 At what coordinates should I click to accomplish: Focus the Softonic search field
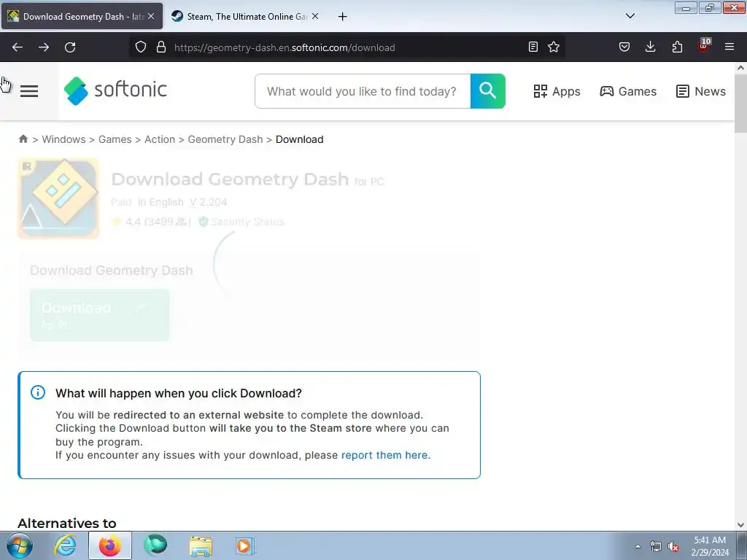click(363, 91)
